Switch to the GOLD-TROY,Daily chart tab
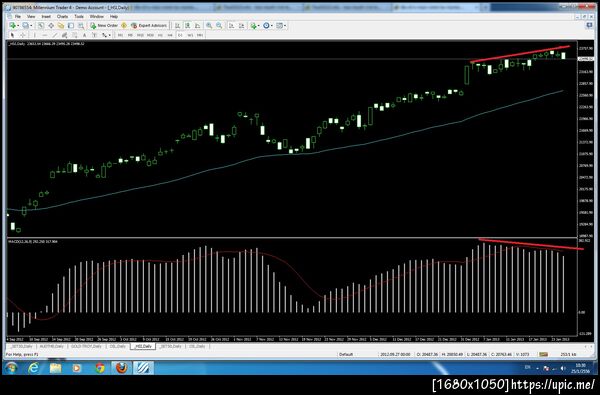600x395 pixels. coord(86,346)
